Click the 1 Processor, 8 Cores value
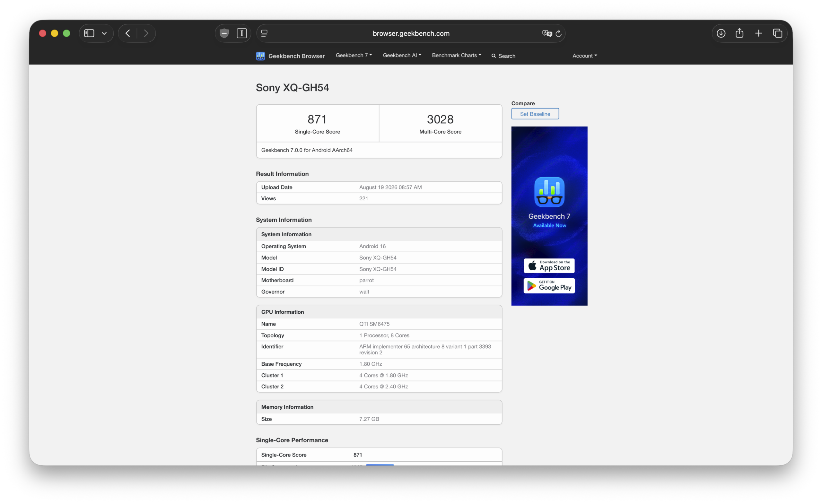Screen dimensions: 822x504 coord(384,335)
